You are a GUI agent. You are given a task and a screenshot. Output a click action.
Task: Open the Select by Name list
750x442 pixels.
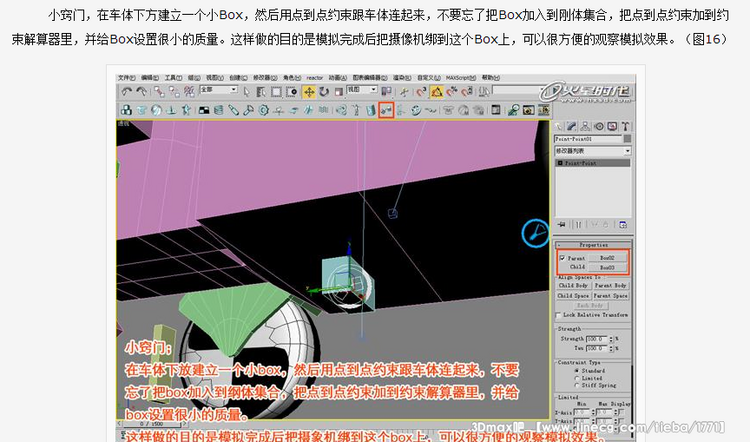[261, 91]
